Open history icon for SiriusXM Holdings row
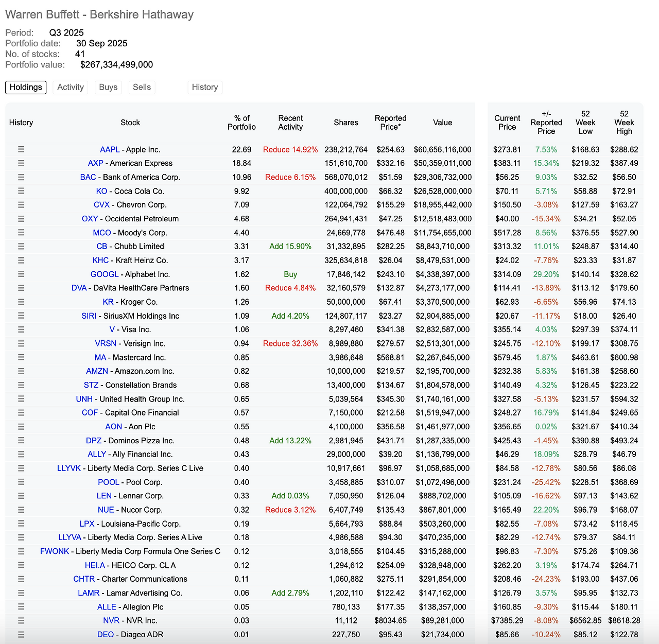 [21, 316]
